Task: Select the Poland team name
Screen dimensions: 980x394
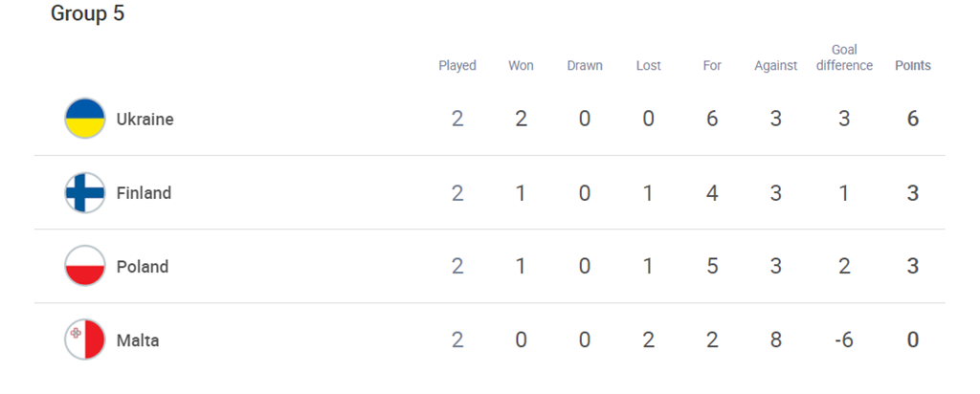Action: [x=142, y=267]
